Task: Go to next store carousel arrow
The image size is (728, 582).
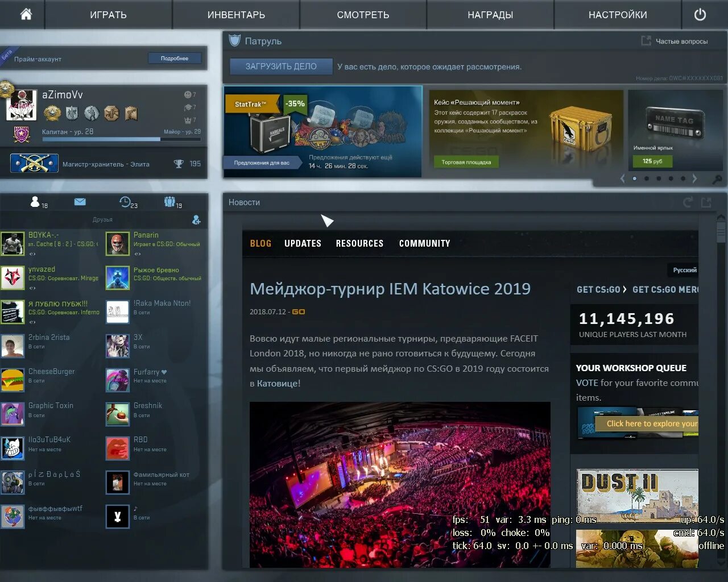Action: [x=694, y=178]
